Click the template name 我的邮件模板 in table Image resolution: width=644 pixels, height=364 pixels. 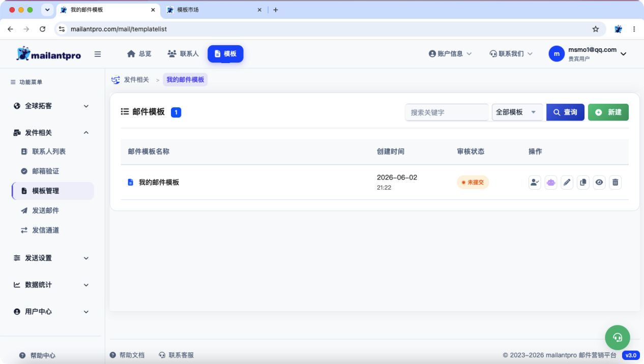[159, 183]
